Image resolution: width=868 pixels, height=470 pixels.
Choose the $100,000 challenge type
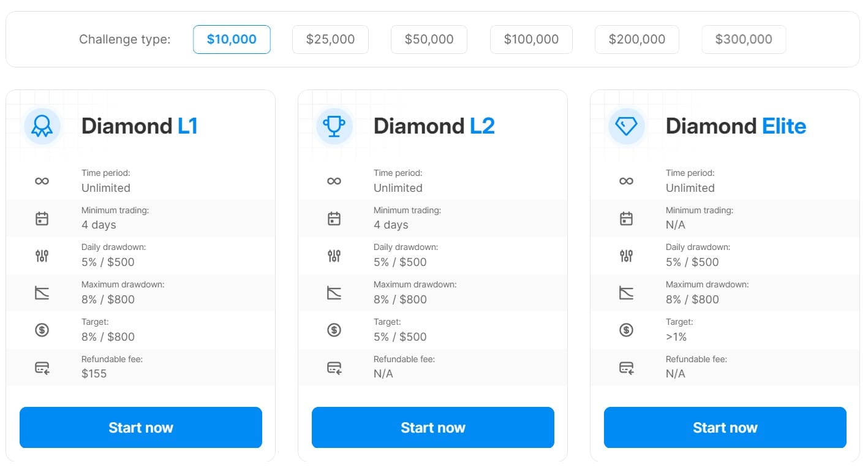tap(531, 39)
